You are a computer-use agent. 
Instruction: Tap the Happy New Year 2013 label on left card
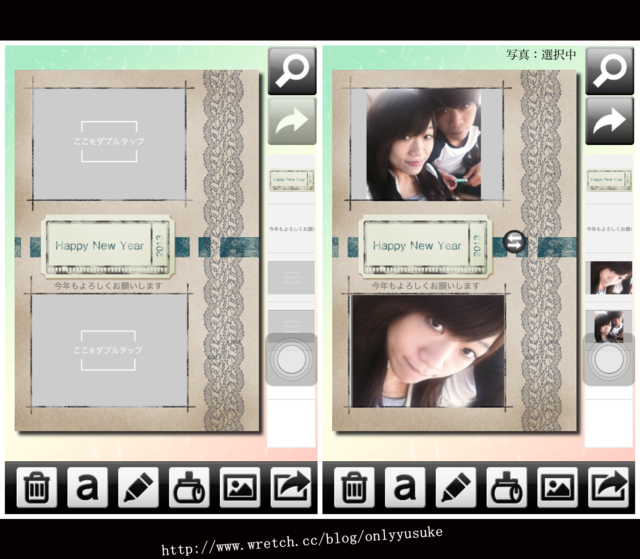tap(108, 246)
